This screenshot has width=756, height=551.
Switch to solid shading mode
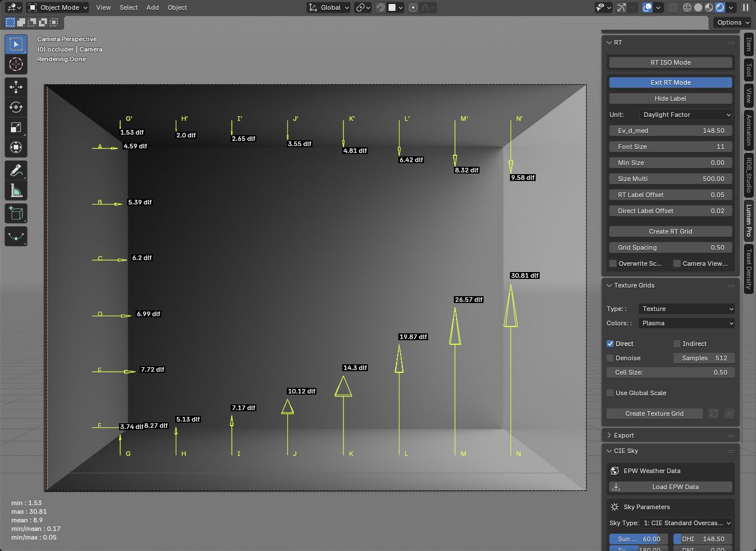698,7
